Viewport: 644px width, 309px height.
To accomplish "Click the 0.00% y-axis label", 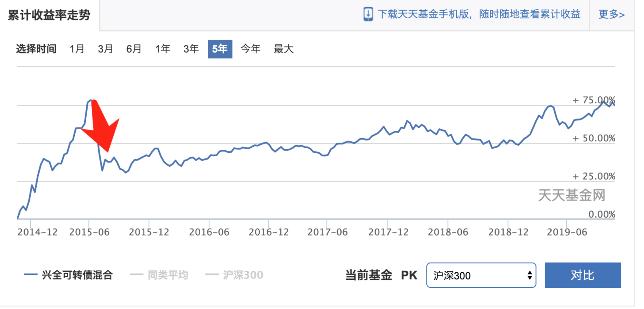I will click(601, 214).
